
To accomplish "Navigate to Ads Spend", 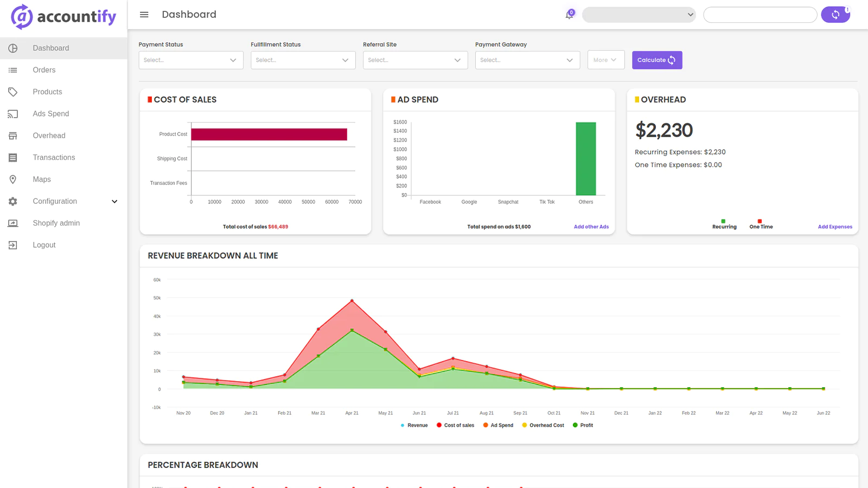I will coord(63,114).
